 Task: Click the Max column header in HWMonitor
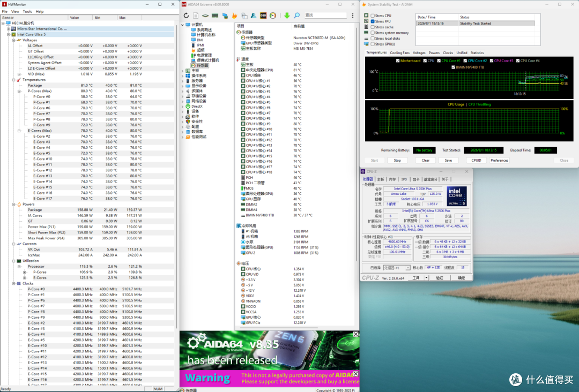click(x=129, y=17)
